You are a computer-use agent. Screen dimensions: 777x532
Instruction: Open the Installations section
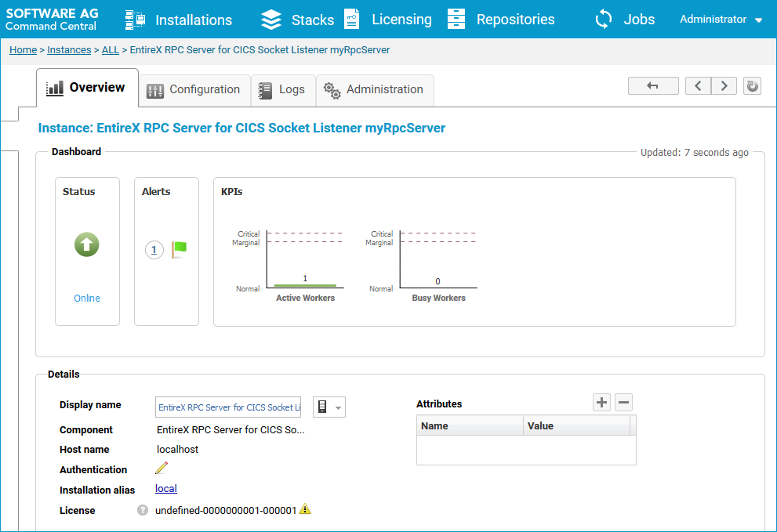(193, 20)
